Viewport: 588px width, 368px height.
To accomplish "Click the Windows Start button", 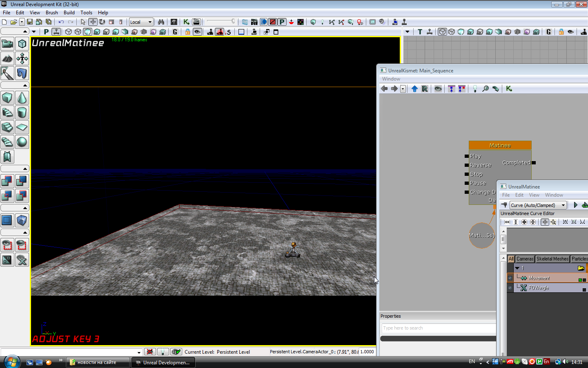I will pyautogui.click(x=12, y=362).
